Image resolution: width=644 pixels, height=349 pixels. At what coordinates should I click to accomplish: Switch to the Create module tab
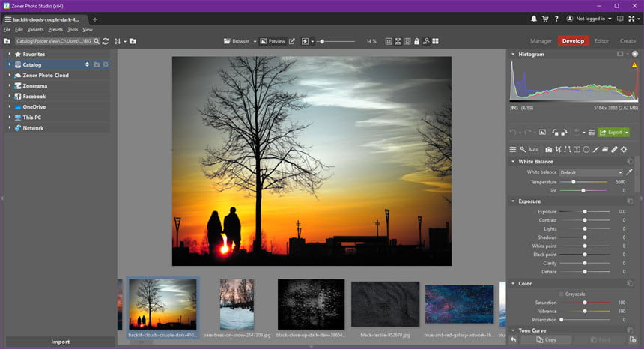pyautogui.click(x=628, y=41)
